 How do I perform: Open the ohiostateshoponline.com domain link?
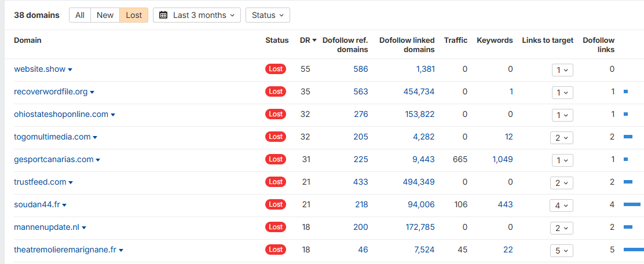tap(61, 114)
